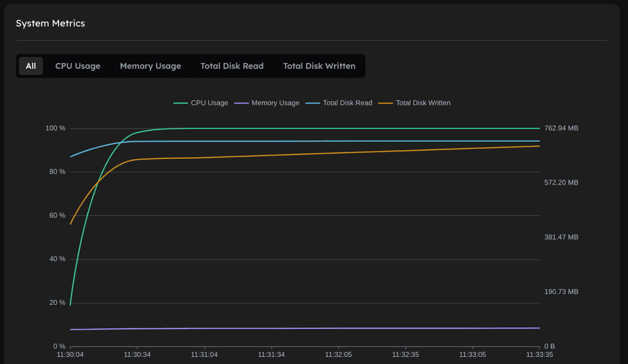Select the purple Memory Usage line
This screenshot has width=628, height=364.
tap(258, 327)
